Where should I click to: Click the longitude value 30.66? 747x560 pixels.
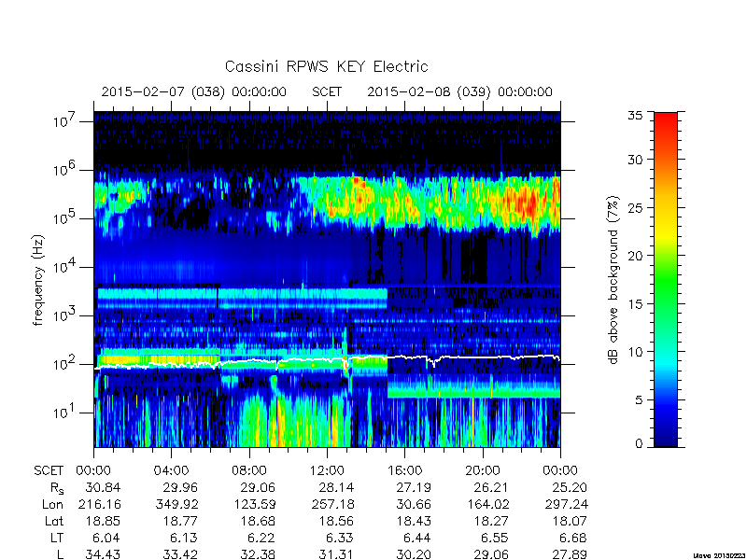pyautogui.click(x=414, y=504)
